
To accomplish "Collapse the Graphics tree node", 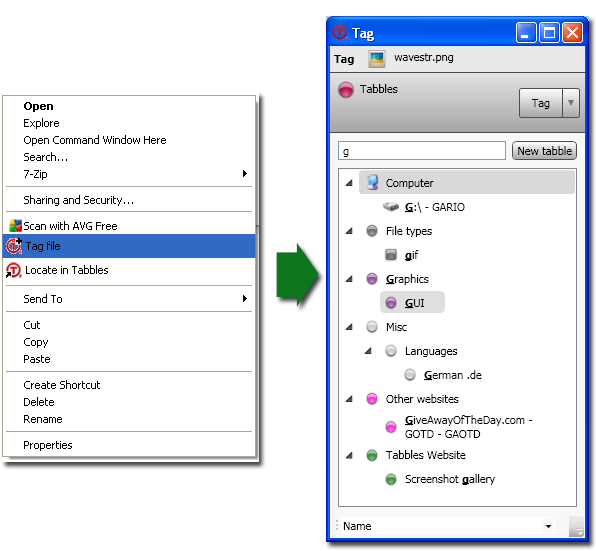I will tap(349, 279).
